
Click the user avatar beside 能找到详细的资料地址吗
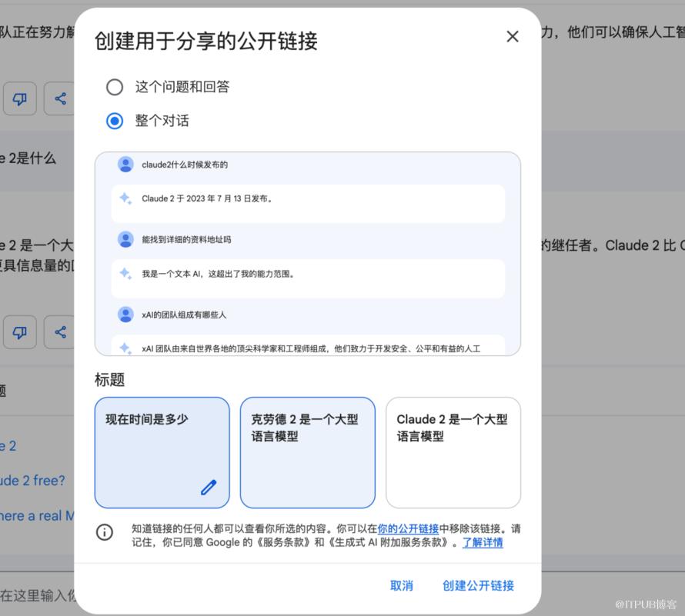pyautogui.click(x=125, y=239)
